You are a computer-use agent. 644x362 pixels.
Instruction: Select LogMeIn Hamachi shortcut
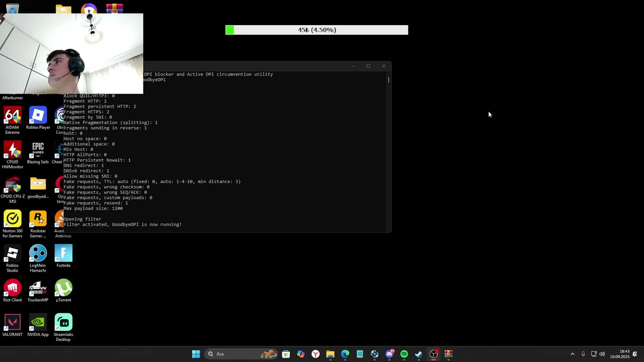pyautogui.click(x=38, y=258)
